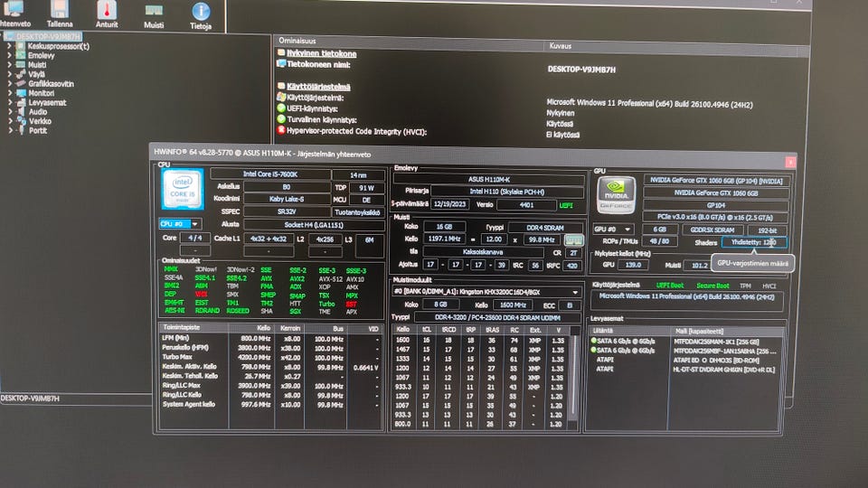Viewport: 868px width, 488px height.
Task: Click the LFM (Min) row
Action: (x=270, y=338)
